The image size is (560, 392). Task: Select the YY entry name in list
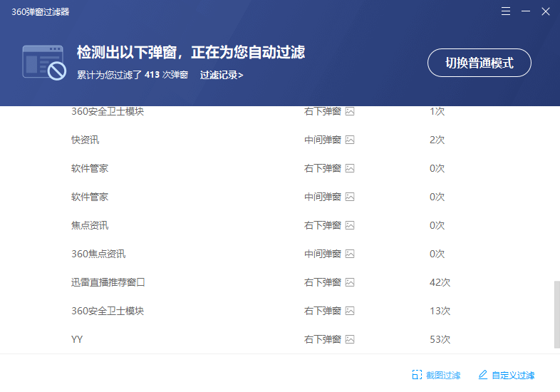click(x=77, y=339)
